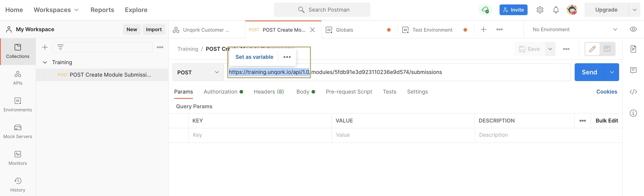Viewport: 644px width, 196px height.
Task: Click the query param Key field
Action: tap(260, 135)
